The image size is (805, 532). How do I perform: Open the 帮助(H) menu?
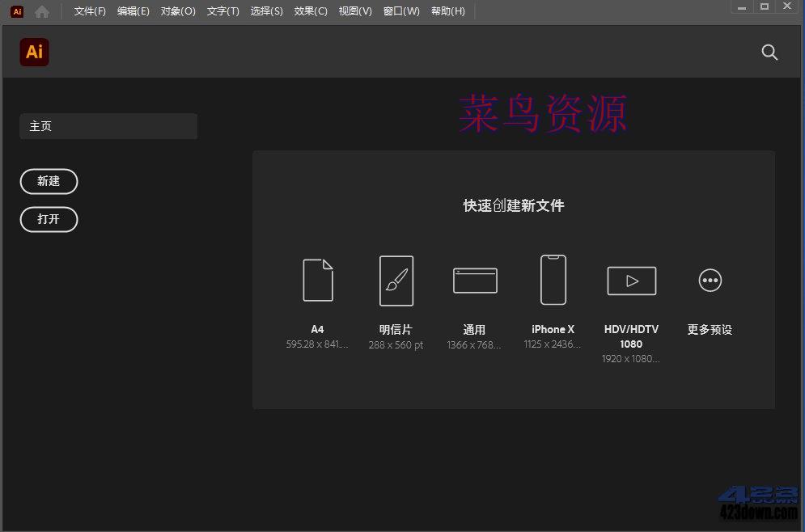(x=448, y=11)
